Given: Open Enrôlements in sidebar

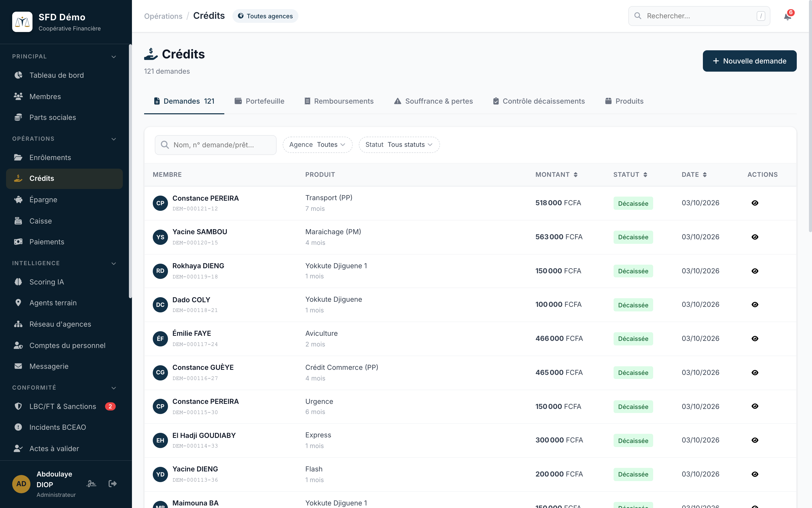Looking at the screenshot, I should pyautogui.click(x=64, y=157).
